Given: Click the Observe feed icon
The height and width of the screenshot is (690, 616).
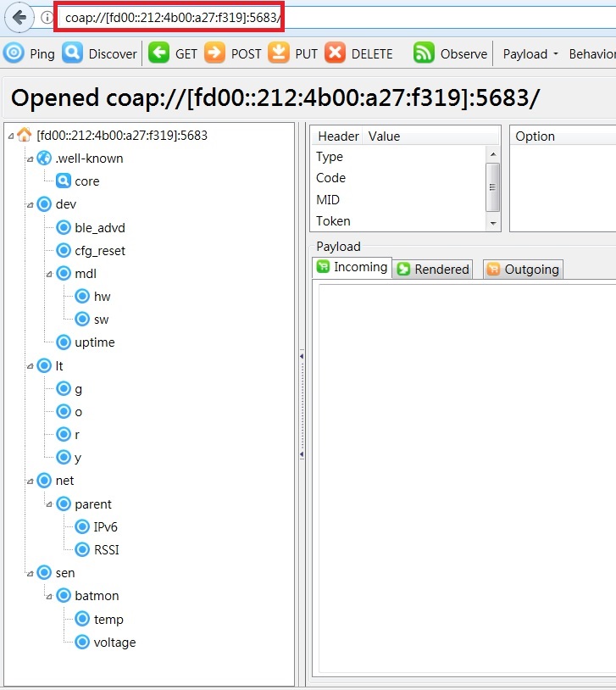Looking at the screenshot, I should coord(424,53).
